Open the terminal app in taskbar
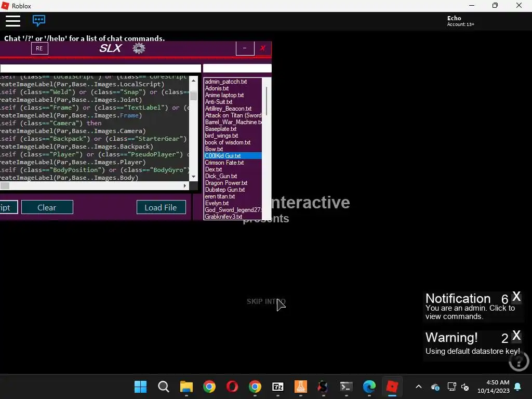Image resolution: width=532 pixels, height=399 pixels. tap(347, 387)
